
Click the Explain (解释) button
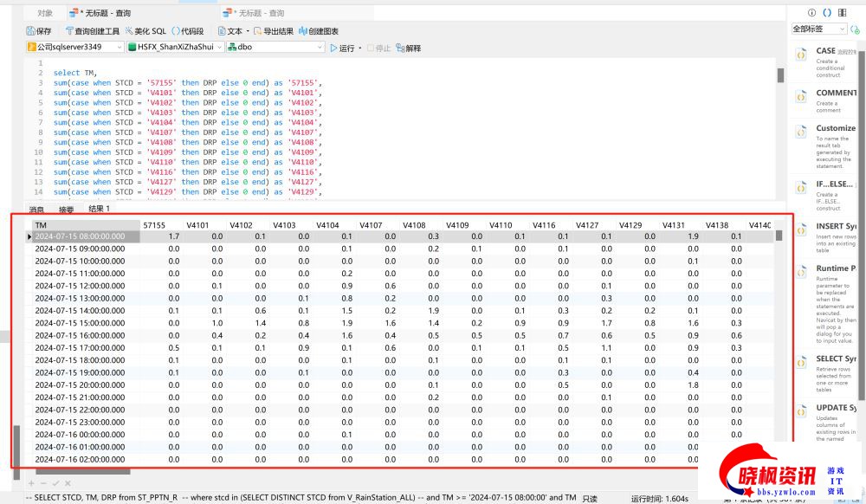[409, 48]
